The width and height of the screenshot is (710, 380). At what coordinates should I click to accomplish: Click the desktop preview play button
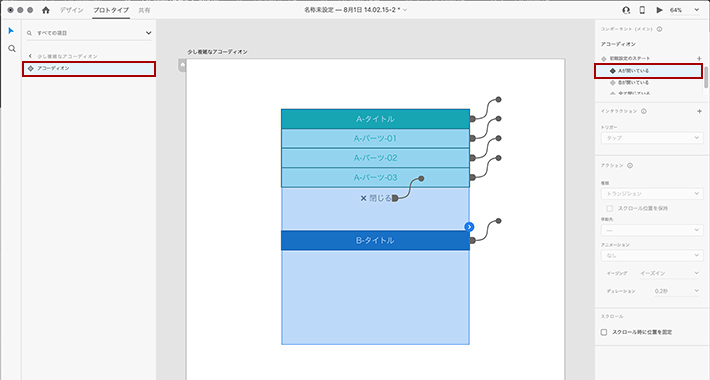[x=659, y=10]
